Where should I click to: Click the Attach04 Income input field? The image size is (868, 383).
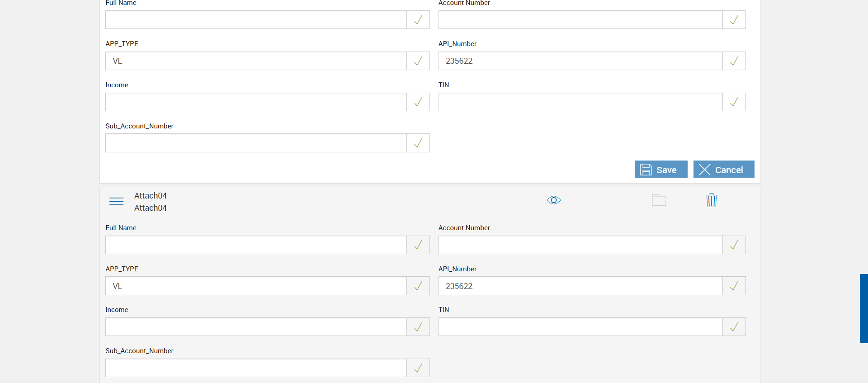(x=256, y=327)
